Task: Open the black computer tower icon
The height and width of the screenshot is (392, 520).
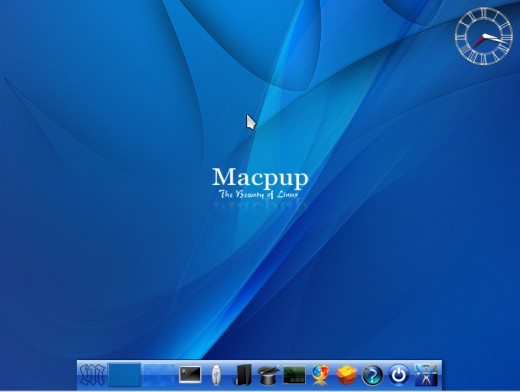Action: coord(244,375)
